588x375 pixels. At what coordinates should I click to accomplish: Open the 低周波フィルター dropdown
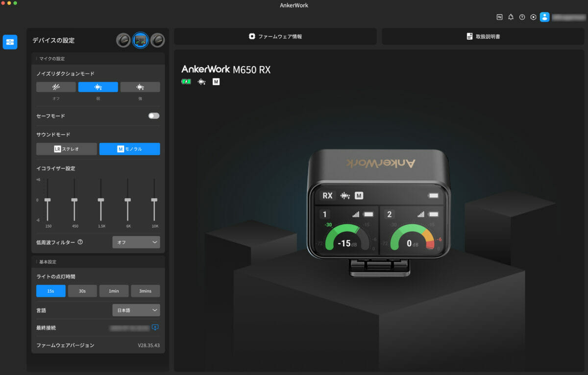pyautogui.click(x=136, y=242)
